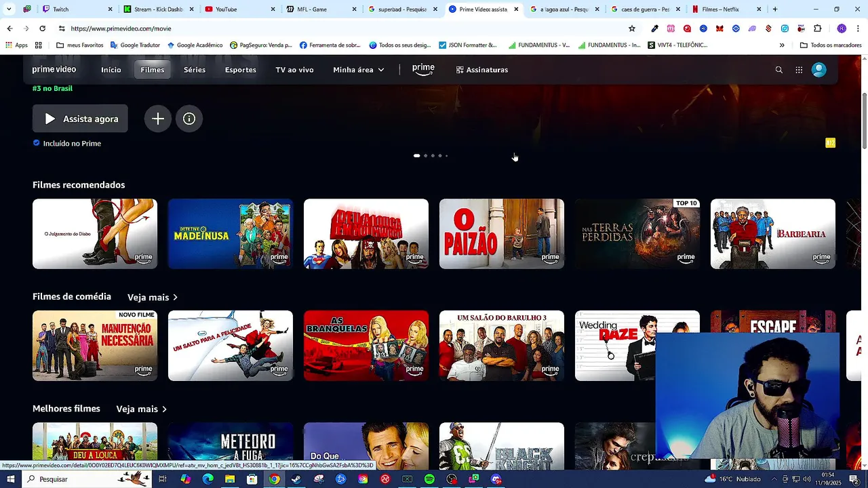The image size is (868, 488).
Task: Open details info icon for featured movie
Action: click(x=189, y=119)
